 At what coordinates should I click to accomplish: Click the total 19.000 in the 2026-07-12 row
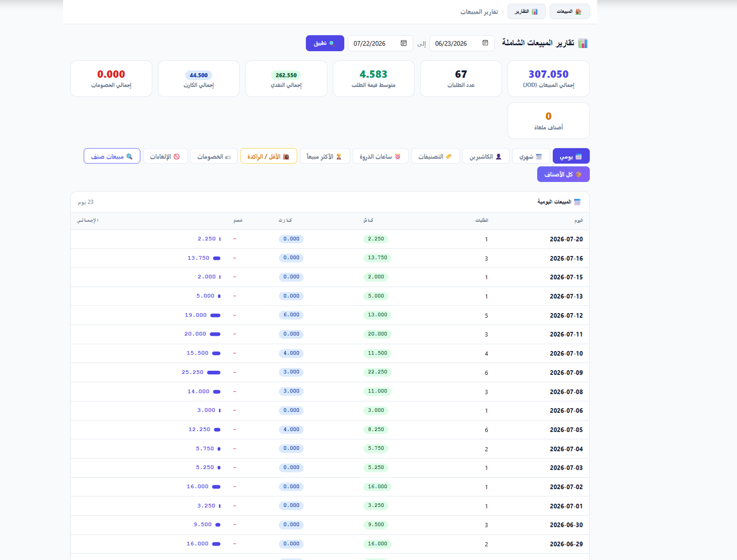coord(196,315)
